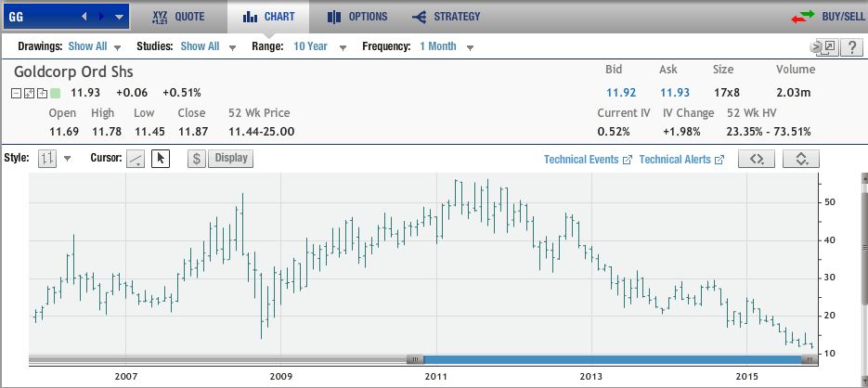Click the Goldcorp Ord Shs title

pos(73,72)
